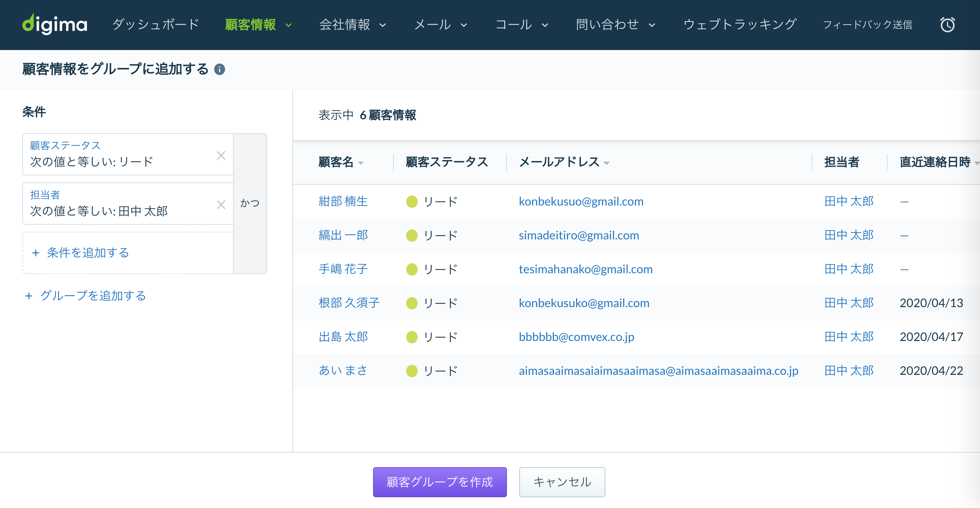The width and height of the screenshot is (980, 508).
Task: Click the 表示中 6 顧客情報 count label
Action: 367,115
